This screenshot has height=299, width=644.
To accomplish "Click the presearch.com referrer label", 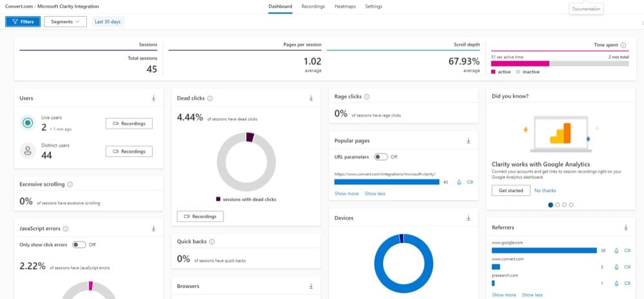I will pyautogui.click(x=504, y=275).
